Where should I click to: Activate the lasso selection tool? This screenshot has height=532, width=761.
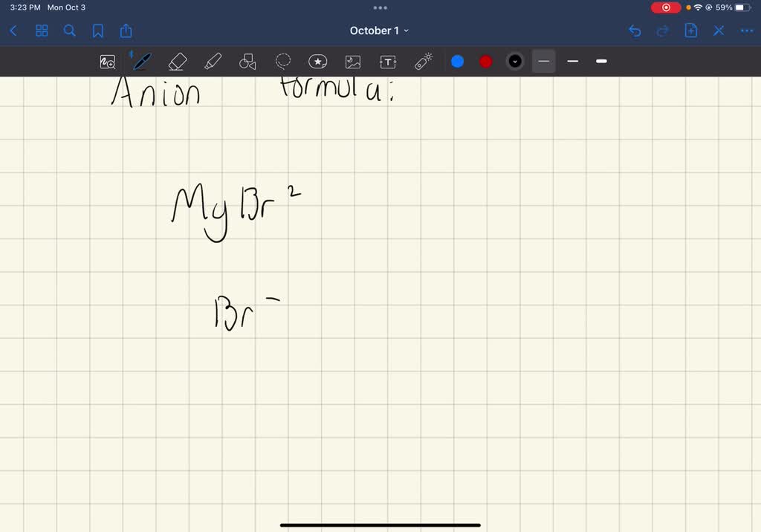point(283,61)
